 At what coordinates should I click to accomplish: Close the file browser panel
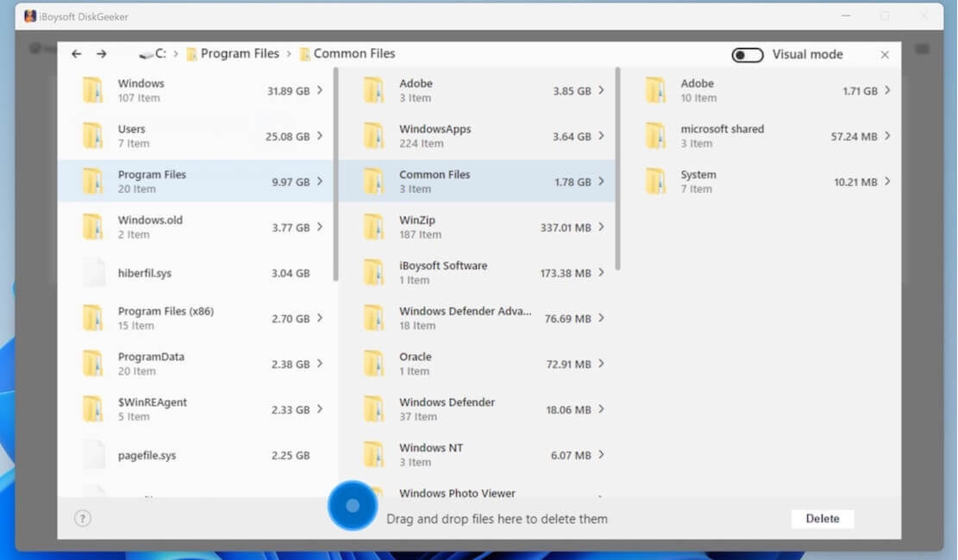point(885,54)
